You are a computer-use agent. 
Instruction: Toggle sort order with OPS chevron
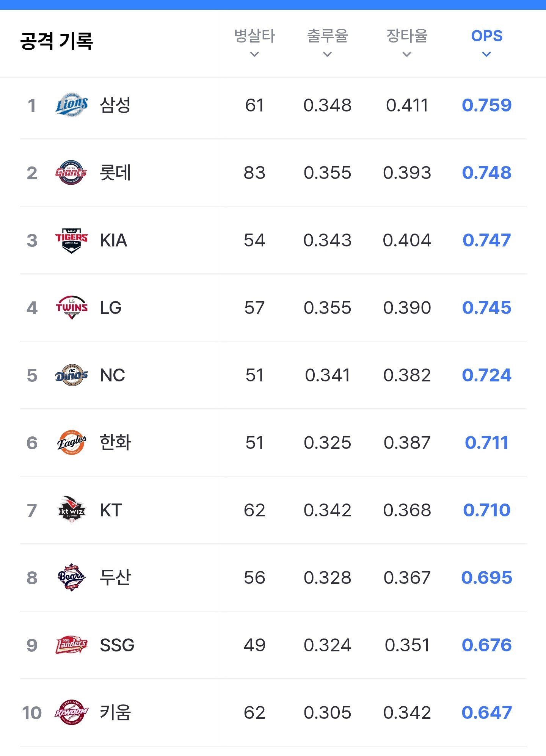486,54
